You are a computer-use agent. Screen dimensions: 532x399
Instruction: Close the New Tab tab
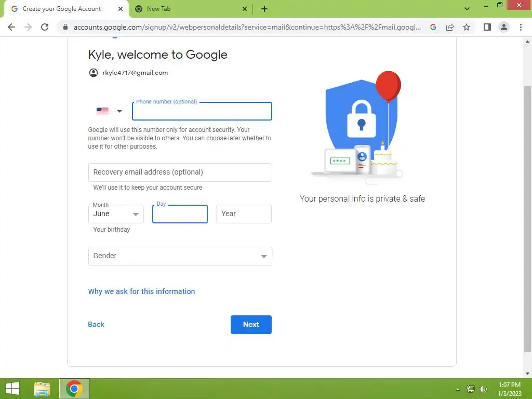pos(245,9)
